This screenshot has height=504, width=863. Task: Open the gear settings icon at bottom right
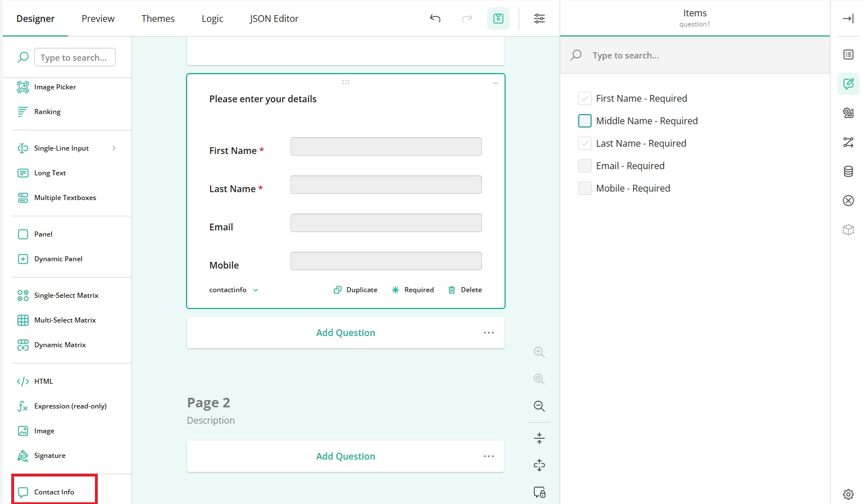848,494
